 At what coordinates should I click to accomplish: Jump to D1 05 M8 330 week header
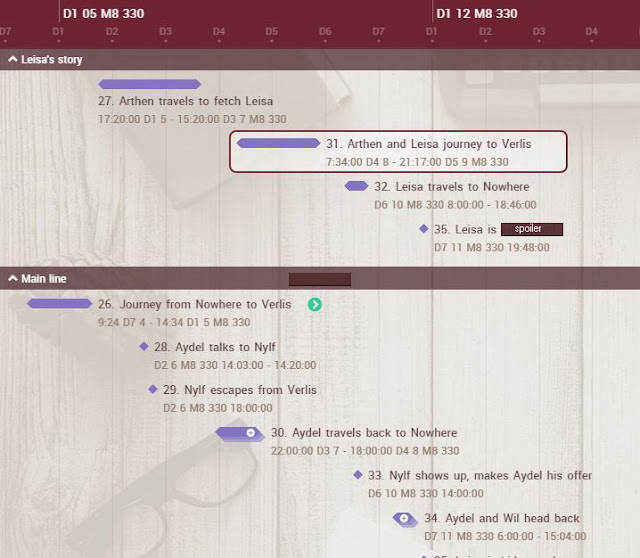pos(104,13)
